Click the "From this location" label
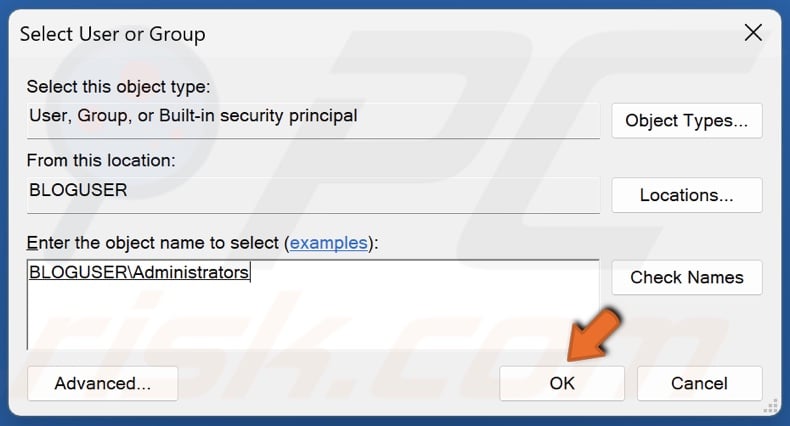Screen dimensions: 790x426 [101, 160]
